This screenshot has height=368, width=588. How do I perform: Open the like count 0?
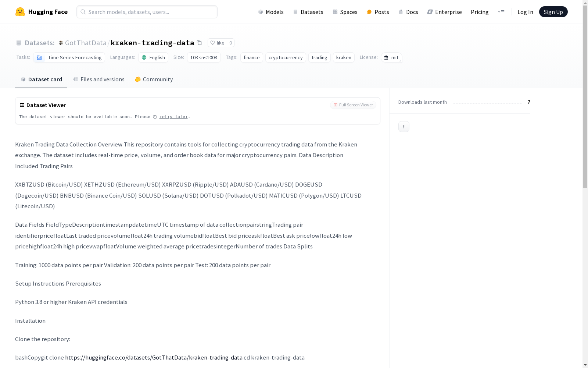230,43
